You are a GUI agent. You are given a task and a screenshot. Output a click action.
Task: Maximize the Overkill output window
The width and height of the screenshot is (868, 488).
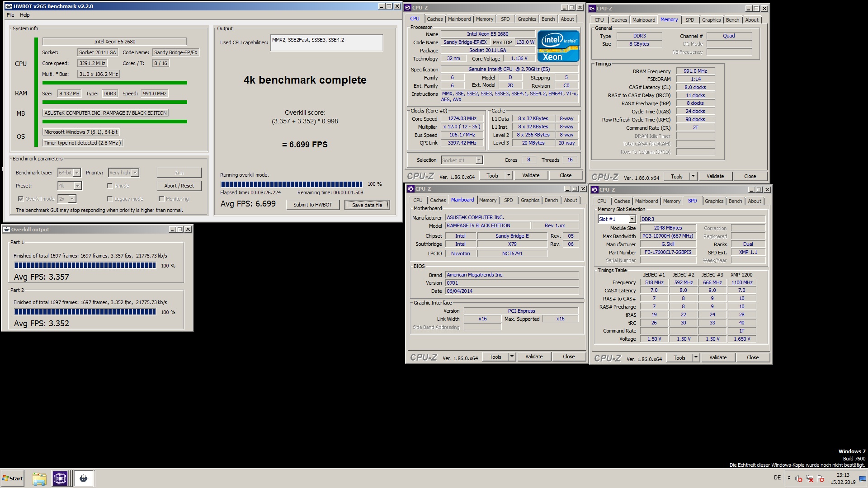click(x=180, y=230)
